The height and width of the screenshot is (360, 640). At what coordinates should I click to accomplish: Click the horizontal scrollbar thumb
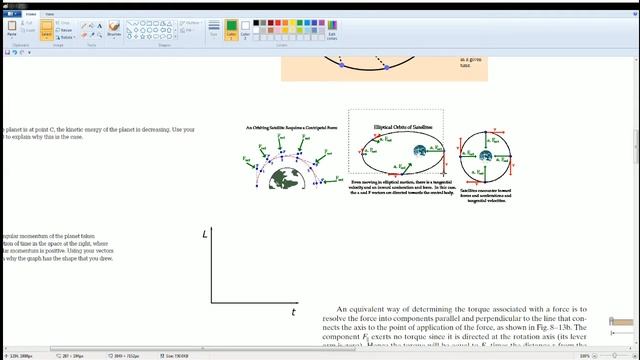pyautogui.click(x=202, y=348)
